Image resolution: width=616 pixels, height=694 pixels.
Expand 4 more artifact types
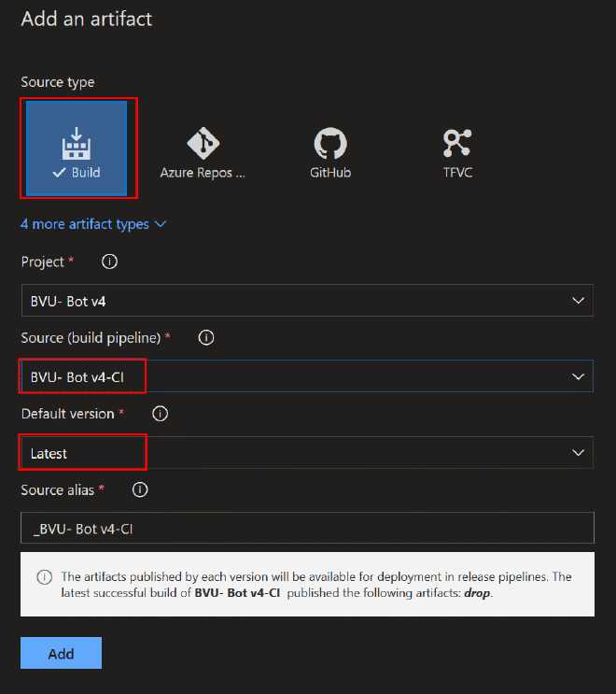(x=93, y=224)
